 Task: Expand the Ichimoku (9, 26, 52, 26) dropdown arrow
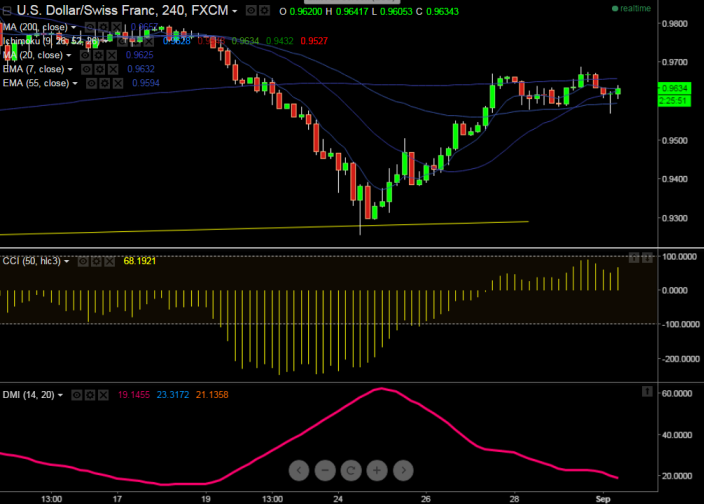[104, 41]
